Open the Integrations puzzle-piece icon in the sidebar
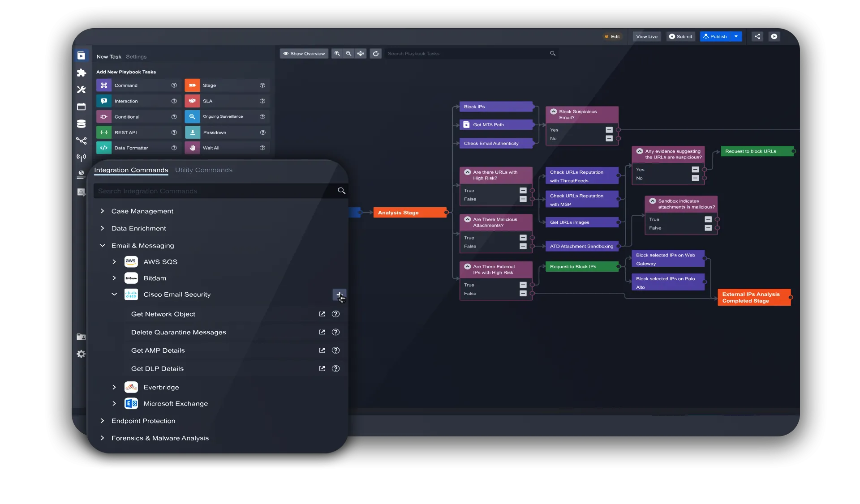This screenshot has width=860, height=504. 81,73
